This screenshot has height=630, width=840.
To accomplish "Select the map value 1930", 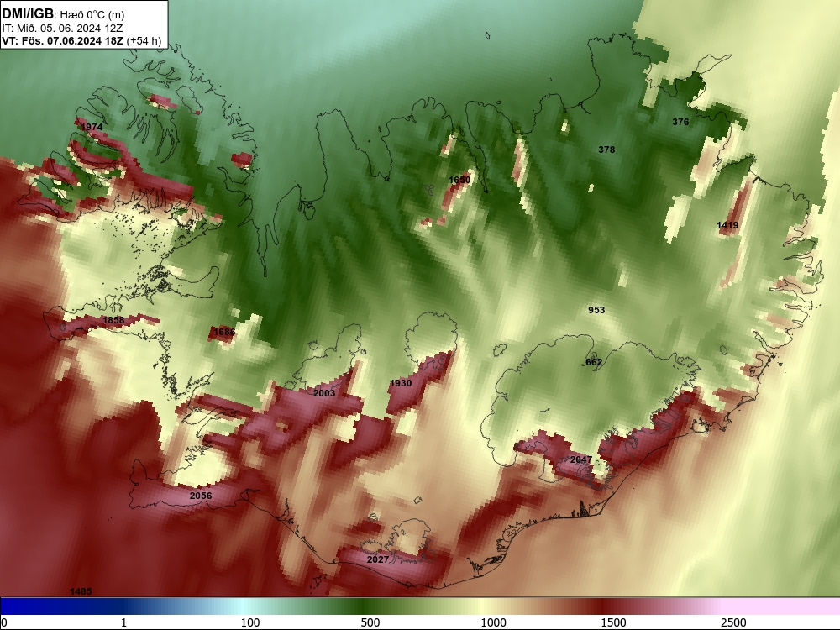I will (401, 382).
